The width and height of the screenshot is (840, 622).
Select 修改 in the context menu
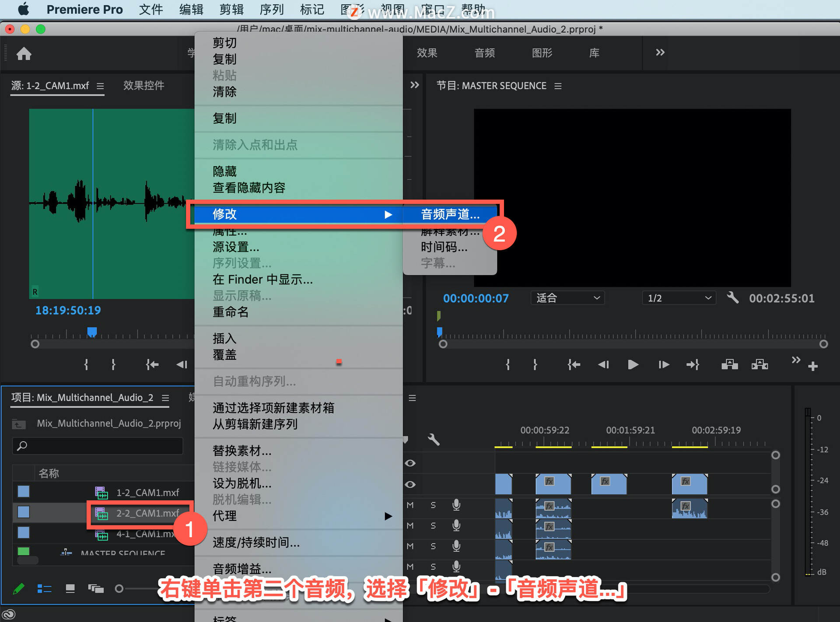pyautogui.click(x=299, y=214)
